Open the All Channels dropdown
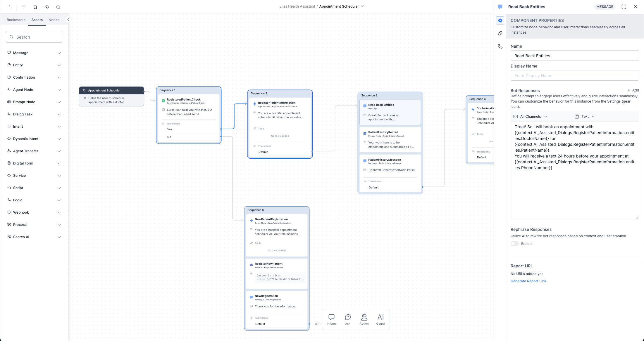 530,117
